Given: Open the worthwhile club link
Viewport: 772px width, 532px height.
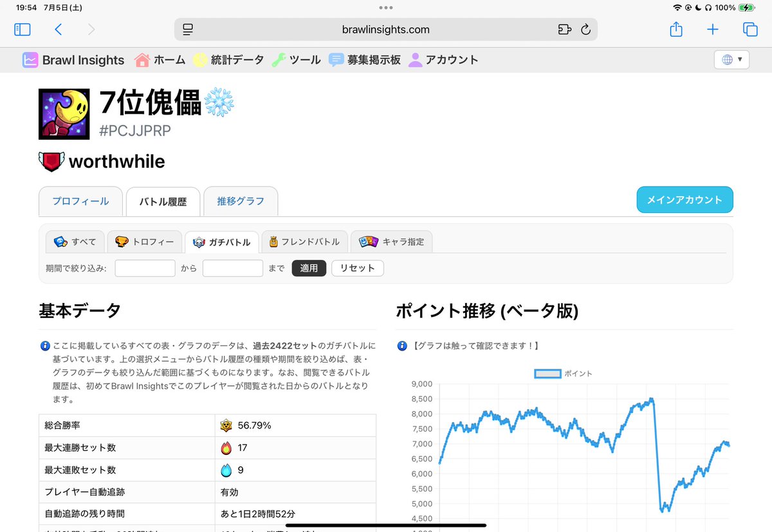Looking at the screenshot, I should click(x=116, y=161).
